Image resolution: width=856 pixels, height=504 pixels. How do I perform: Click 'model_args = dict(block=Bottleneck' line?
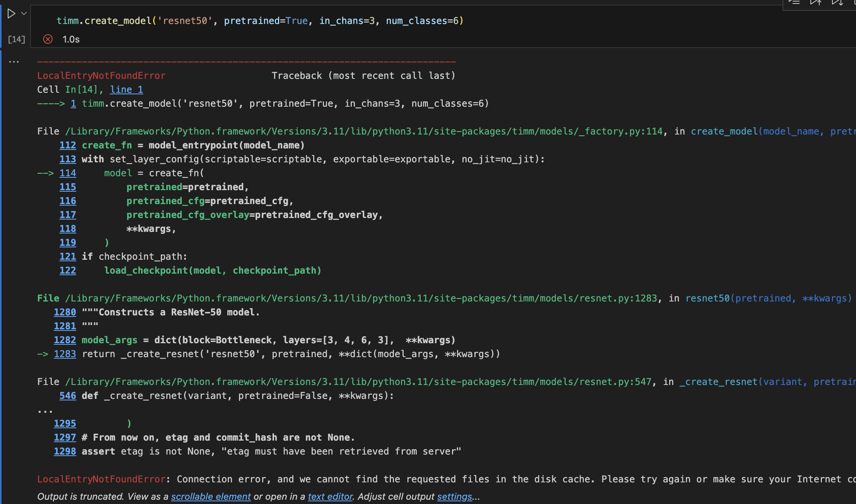click(269, 340)
